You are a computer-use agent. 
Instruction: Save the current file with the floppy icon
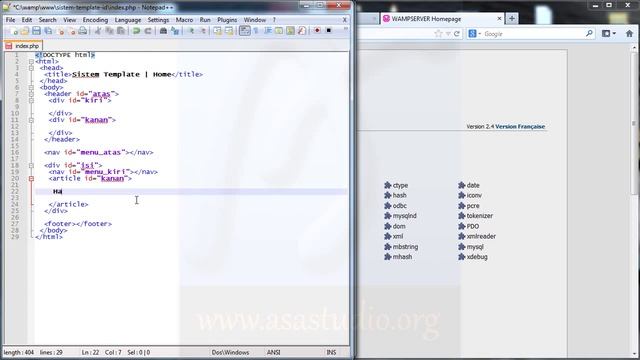[x=36, y=31]
